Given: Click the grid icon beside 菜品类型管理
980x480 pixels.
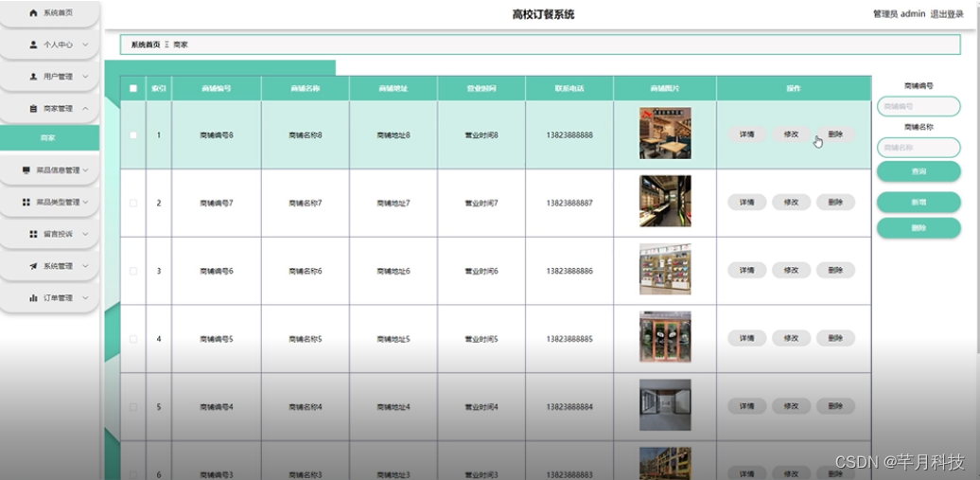Looking at the screenshot, I should (26, 203).
